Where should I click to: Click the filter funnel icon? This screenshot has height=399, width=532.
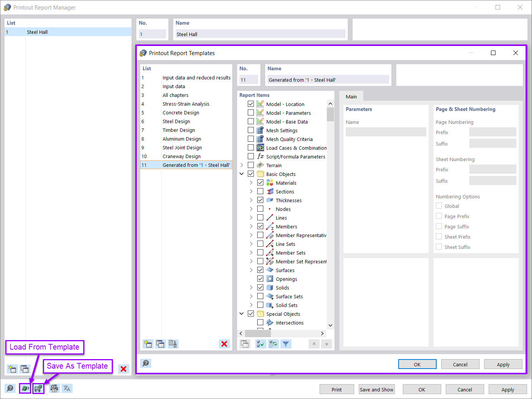point(286,344)
